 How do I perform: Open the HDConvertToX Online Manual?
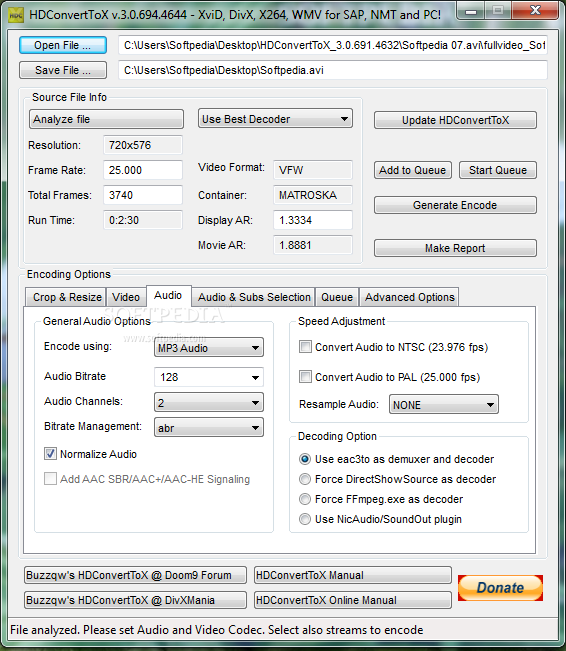pos(353,600)
